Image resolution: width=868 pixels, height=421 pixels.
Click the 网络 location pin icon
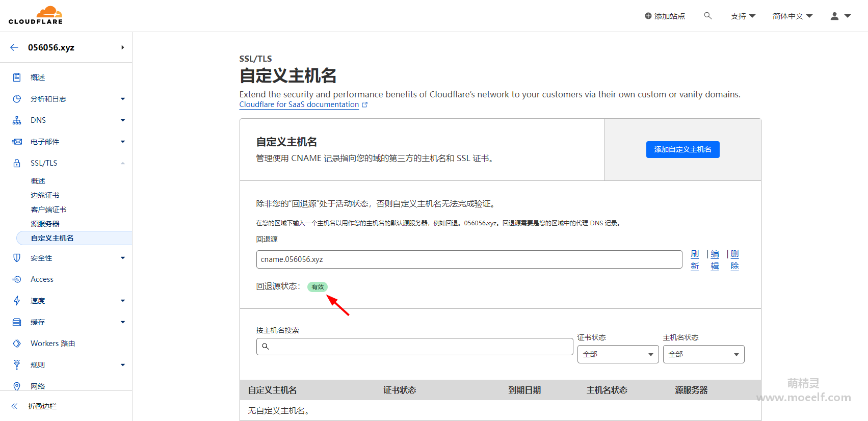[17, 386]
